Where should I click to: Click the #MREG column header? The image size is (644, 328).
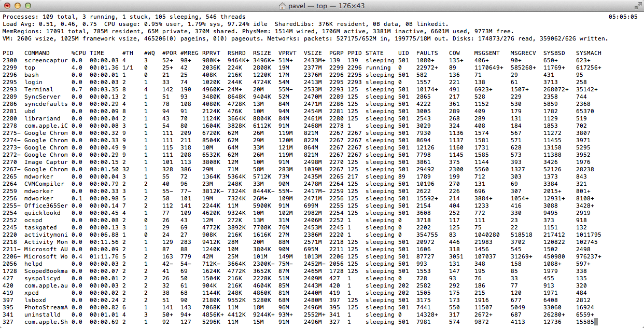189,53
